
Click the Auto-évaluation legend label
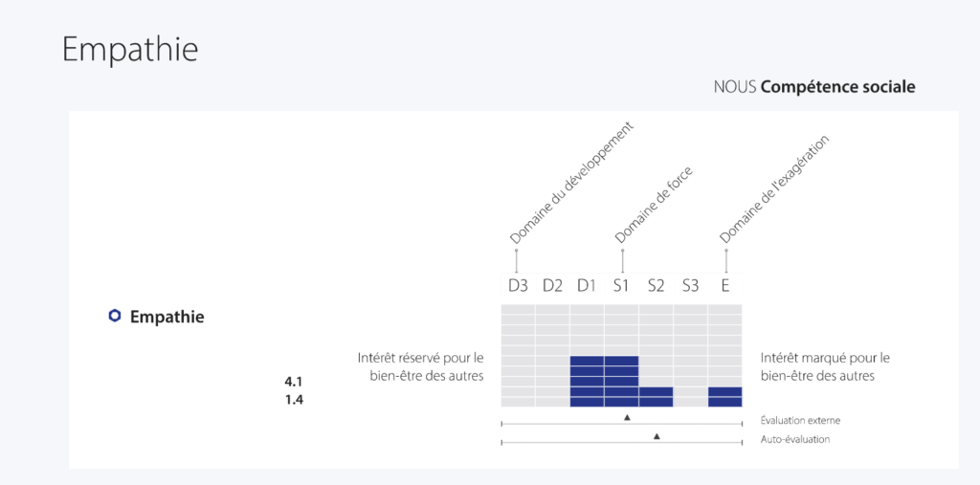pos(795,439)
